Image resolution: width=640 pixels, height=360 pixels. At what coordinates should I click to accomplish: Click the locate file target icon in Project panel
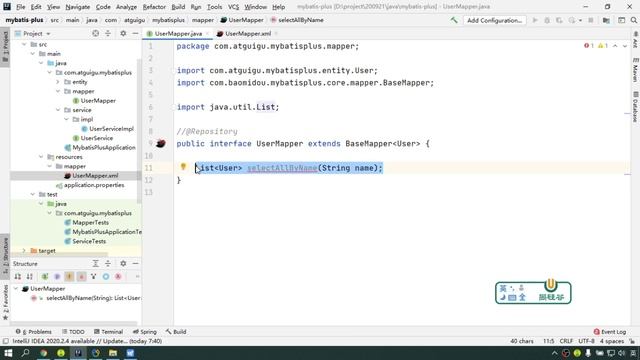tap(95, 33)
